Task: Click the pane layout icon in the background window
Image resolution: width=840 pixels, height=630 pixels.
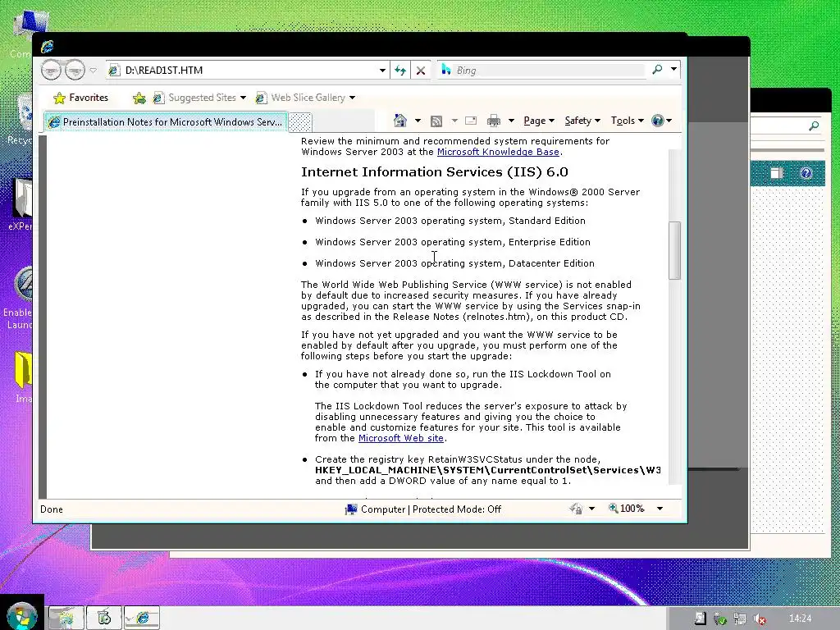Action: [x=777, y=172]
